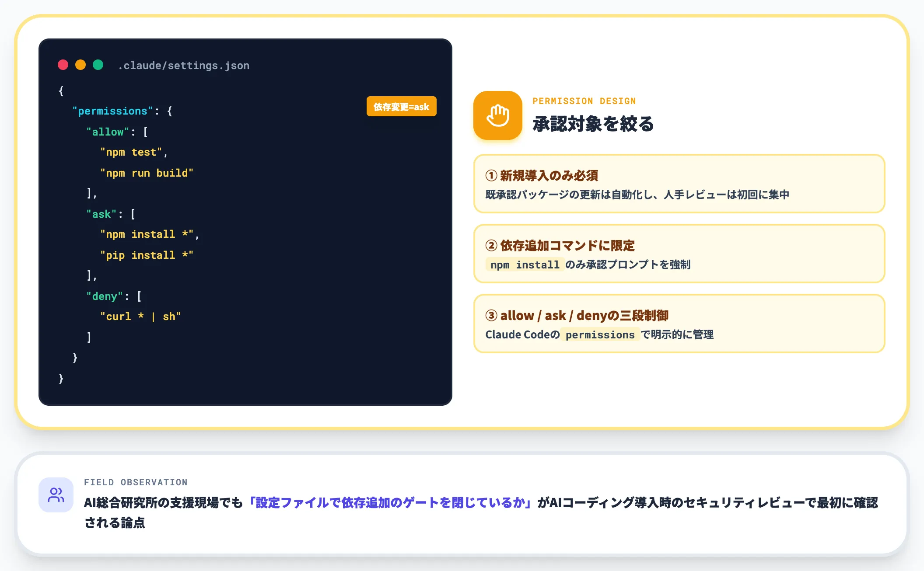Click card title ③ allow / ask / denyの三段制御
The height and width of the screenshot is (571, 924).
pyautogui.click(x=577, y=315)
